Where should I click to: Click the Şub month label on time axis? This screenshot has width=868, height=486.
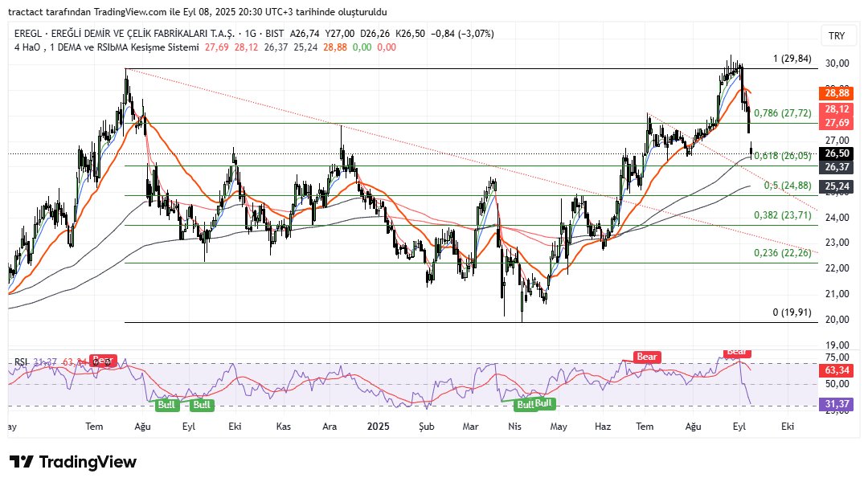(426, 427)
